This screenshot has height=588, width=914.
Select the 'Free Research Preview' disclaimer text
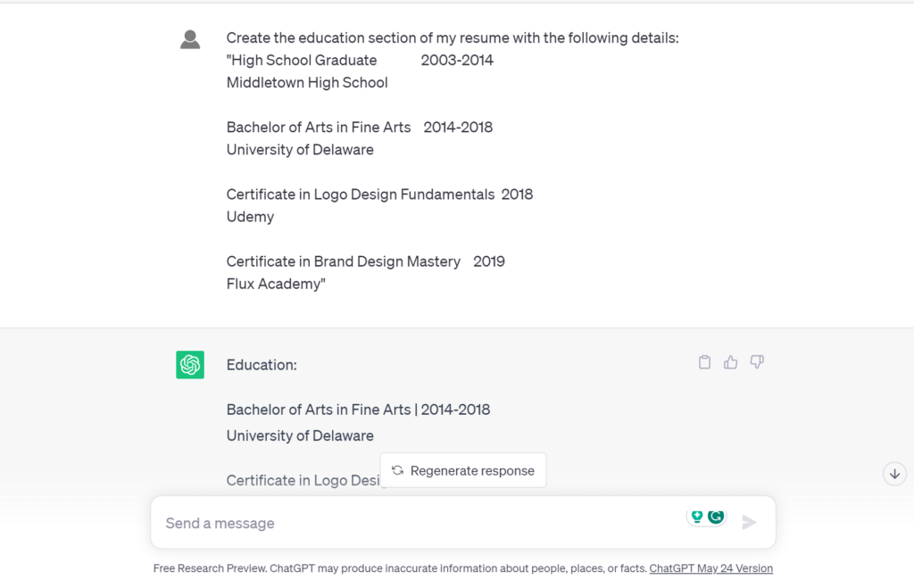coord(400,568)
